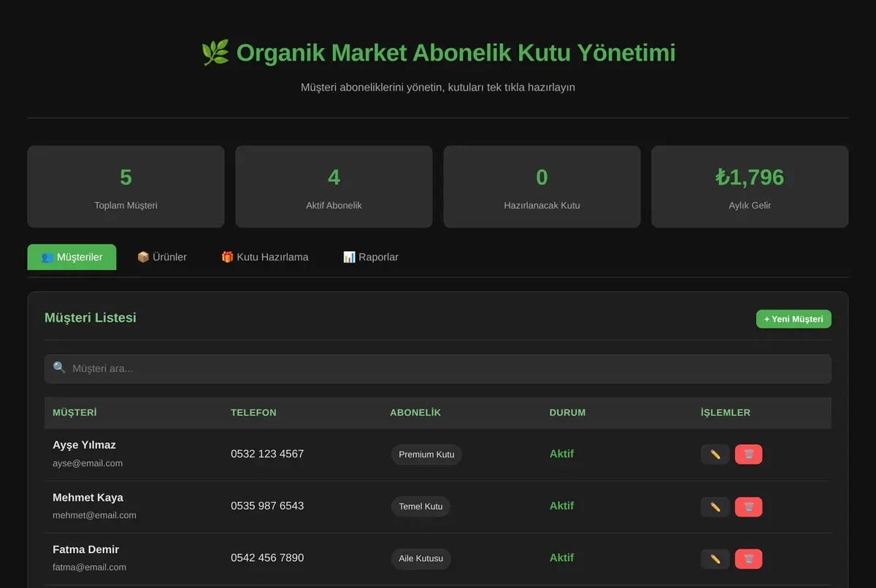Viewport: 876px width, 588px height.
Task: Click Aktif status for Fatma Demir
Action: (x=561, y=557)
